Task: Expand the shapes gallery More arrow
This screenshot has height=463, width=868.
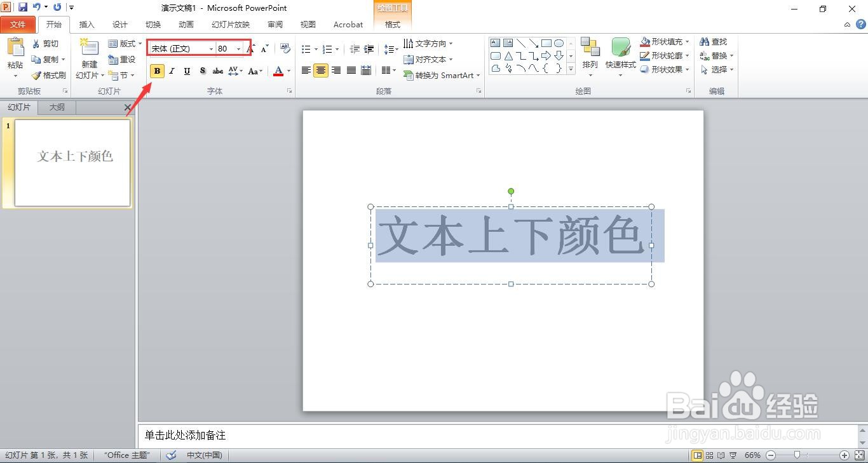Action: (x=571, y=69)
